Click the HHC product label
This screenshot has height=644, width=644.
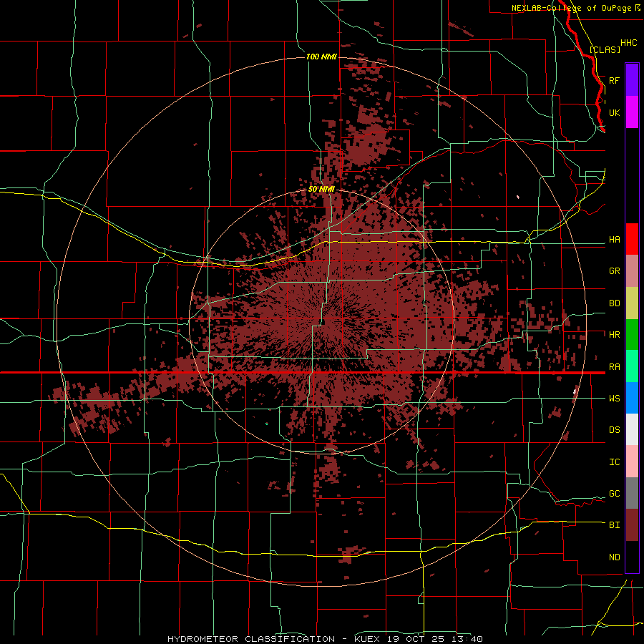pos(628,43)
